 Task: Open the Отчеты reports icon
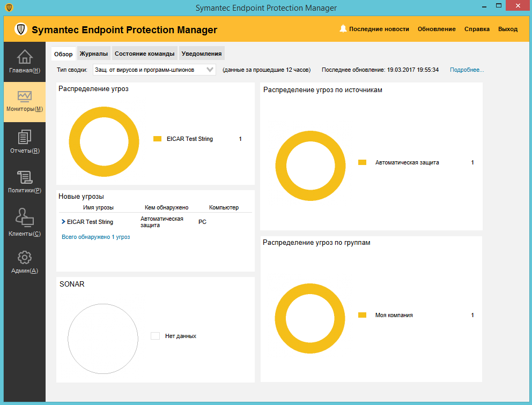click(x=25, y=137)
